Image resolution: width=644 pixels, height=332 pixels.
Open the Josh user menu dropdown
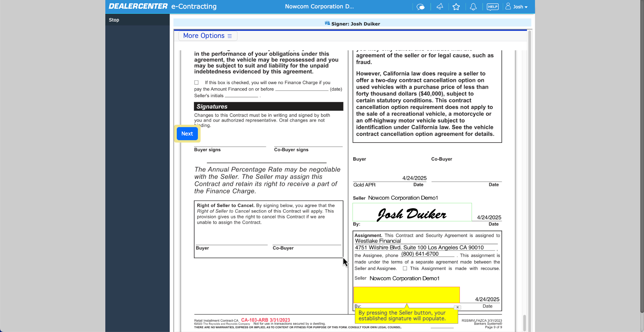click(x=517, y=7)
